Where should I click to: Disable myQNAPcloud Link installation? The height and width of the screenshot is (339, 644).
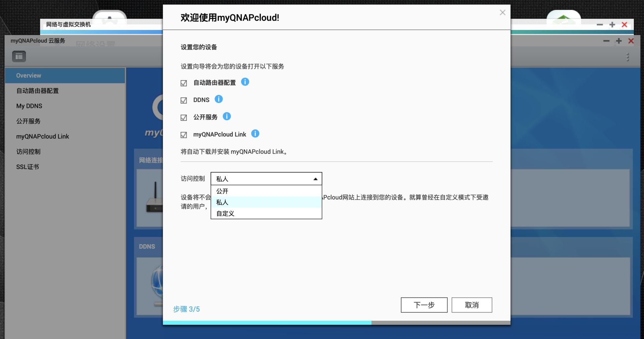(183, 134)
